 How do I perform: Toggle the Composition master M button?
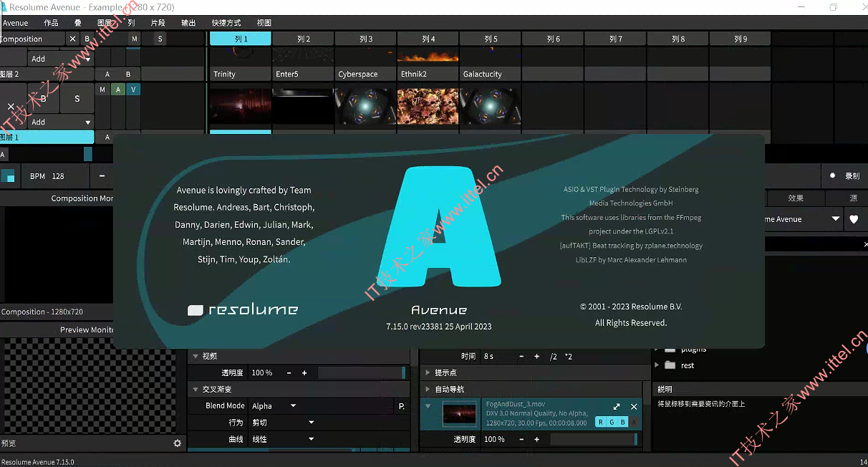[135, 39]
